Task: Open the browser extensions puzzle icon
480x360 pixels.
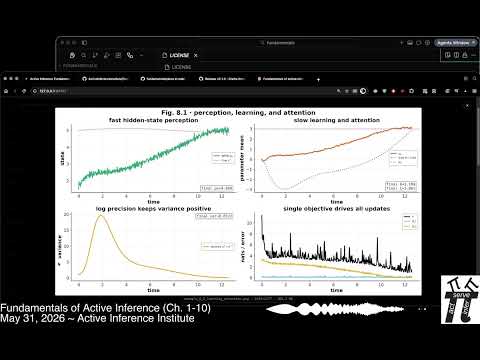Action: (x=412, y=91)
